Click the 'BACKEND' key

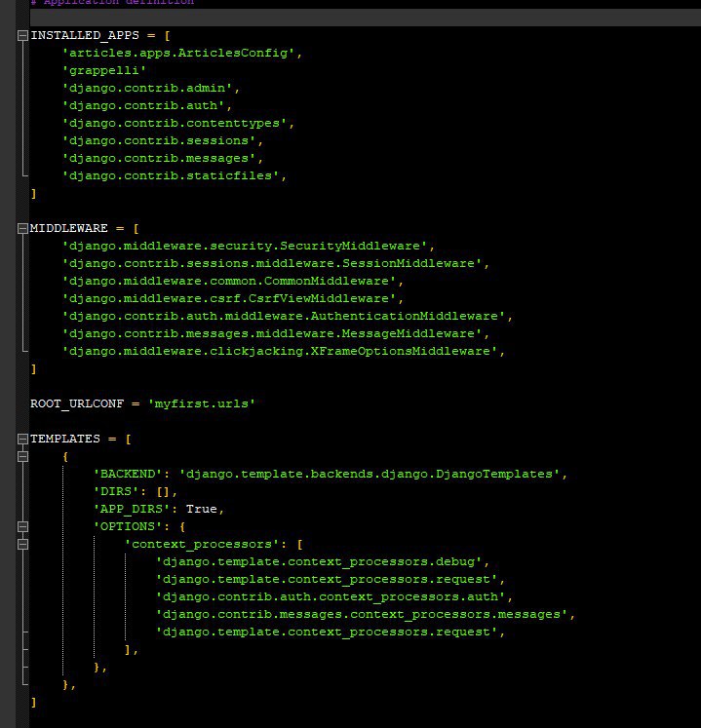point(128,474)
